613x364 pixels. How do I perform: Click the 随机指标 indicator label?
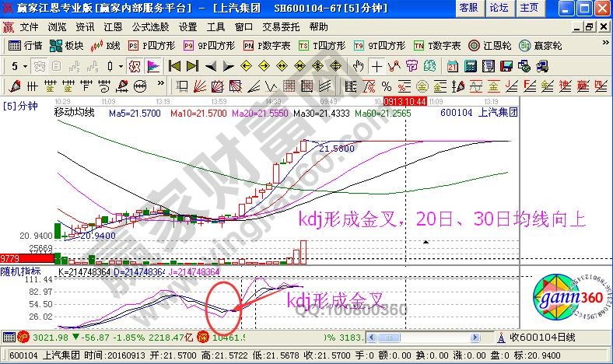coord(21,271)
